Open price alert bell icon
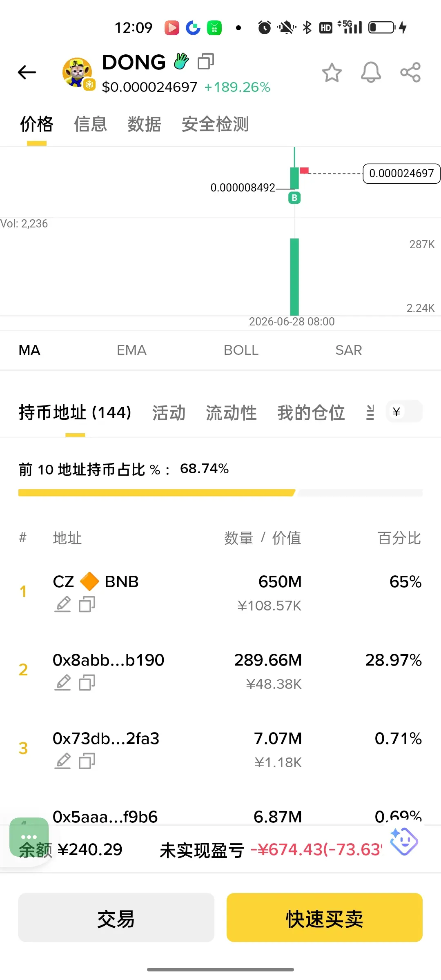 (x=371, y=73)
